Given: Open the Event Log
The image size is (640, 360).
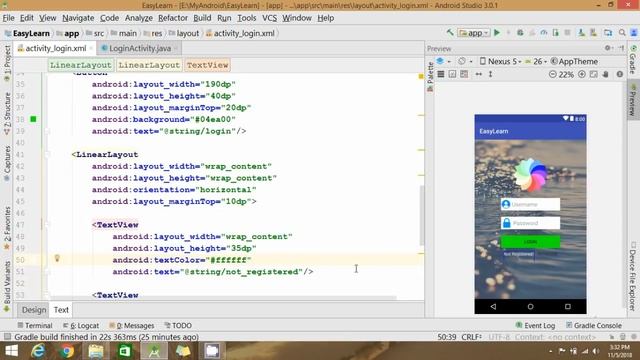Looking at the screenshot, I should click(x=535, y=325).
